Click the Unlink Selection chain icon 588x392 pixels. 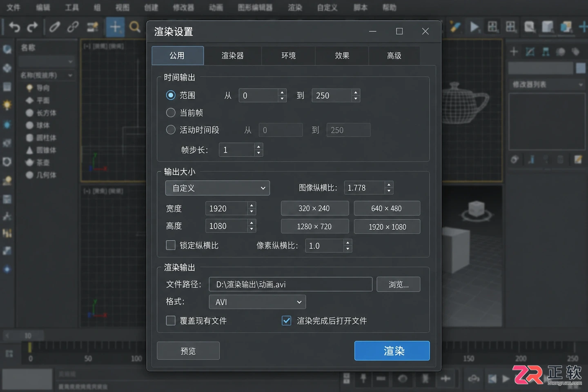tap(73, 27)
